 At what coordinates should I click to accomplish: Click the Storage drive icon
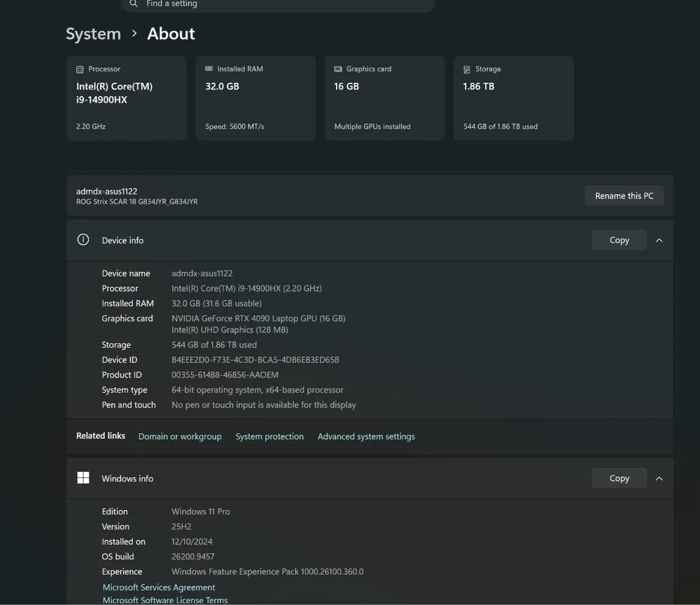(x=467, y=69)
